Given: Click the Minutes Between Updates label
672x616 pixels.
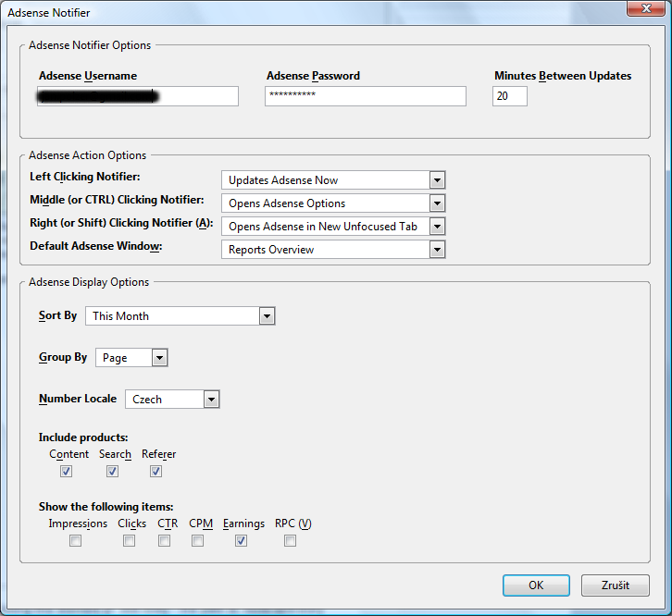Looking at the screenshot, I should pos(563,76).
